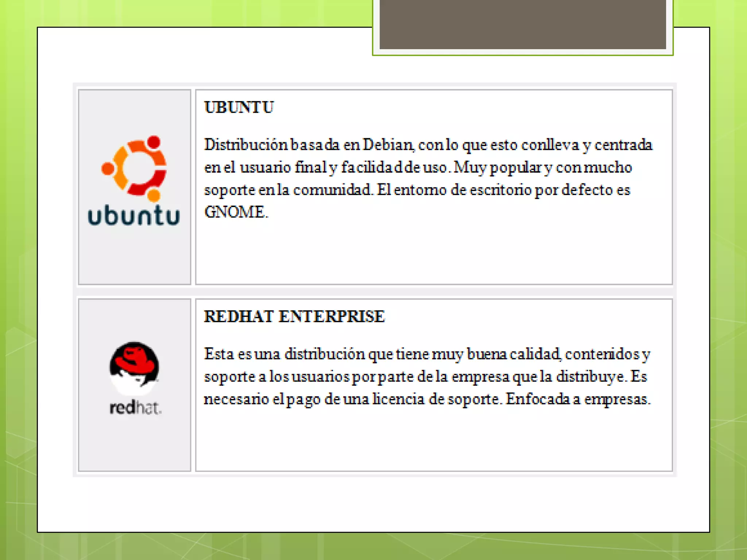Click the line starting 'necesario el pago'

click(427, 400)
